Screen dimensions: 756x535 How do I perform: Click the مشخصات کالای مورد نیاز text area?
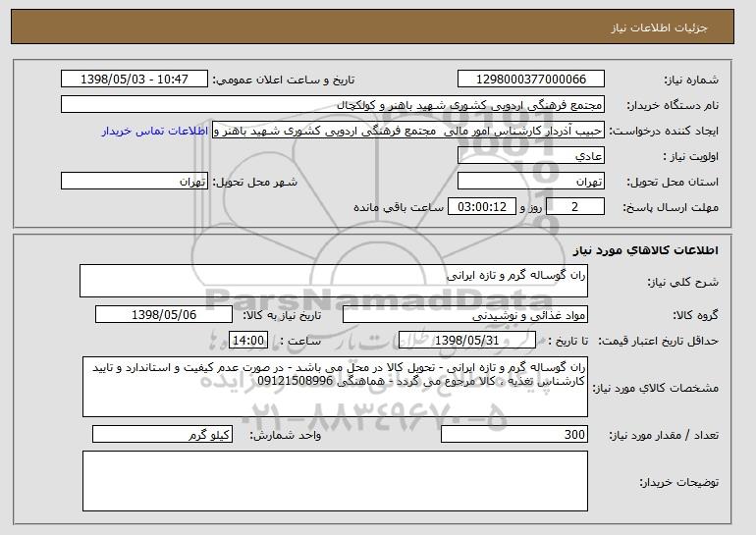(x=335, y=387)
